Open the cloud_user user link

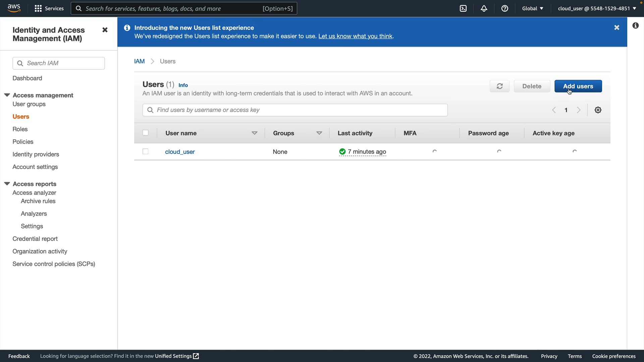(180, 152)
